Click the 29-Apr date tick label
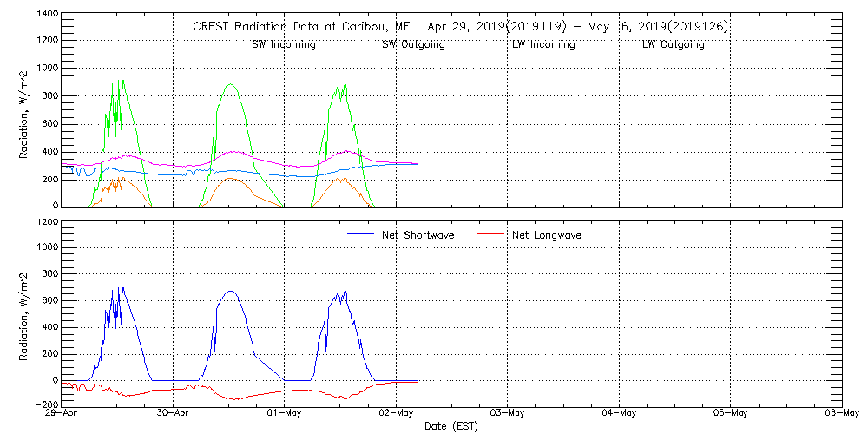 [x=62, y=414]
